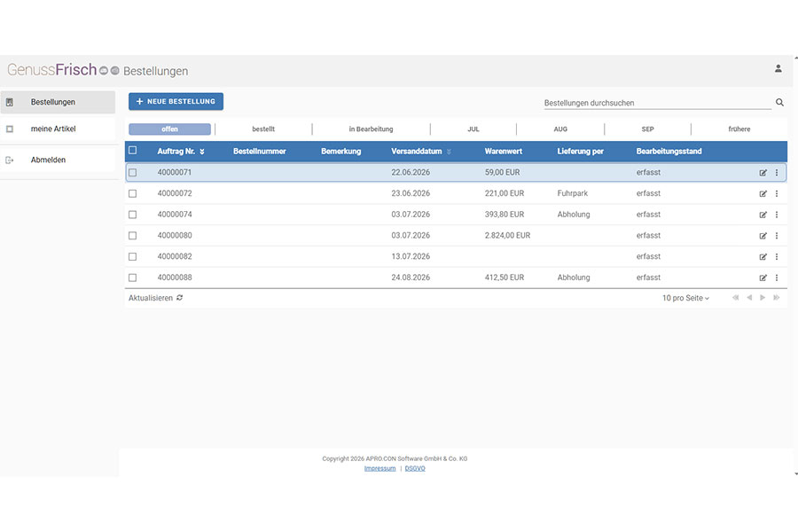Open the user account icon

pos(778,69)
